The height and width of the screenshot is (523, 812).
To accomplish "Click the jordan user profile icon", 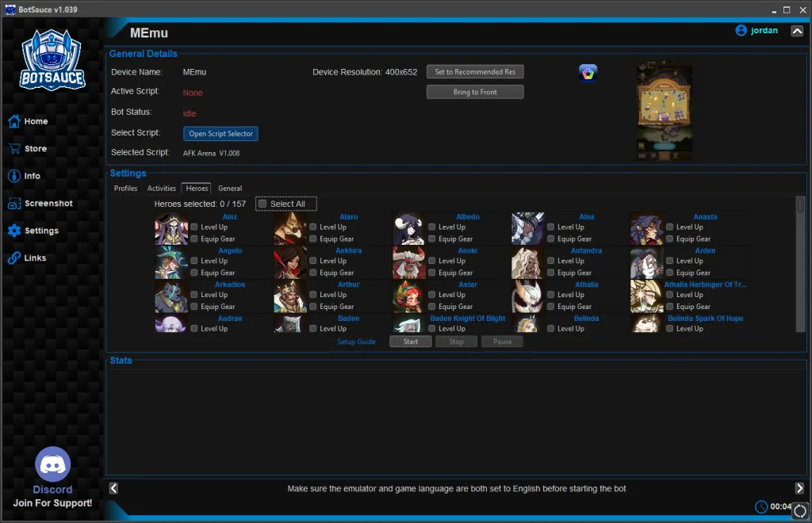I will 741,31.
